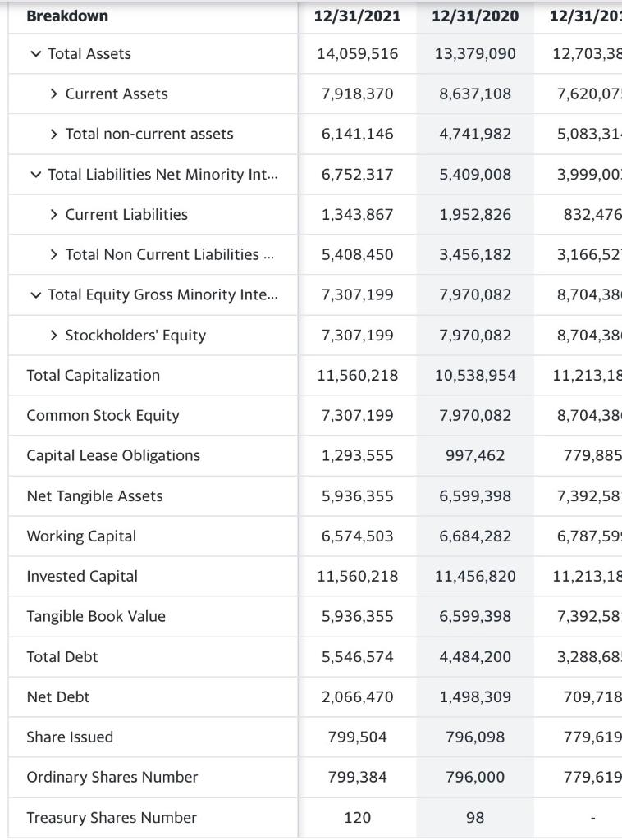Expand the Current Assets row
Screen dimensions: 622x840
(53, 94)
